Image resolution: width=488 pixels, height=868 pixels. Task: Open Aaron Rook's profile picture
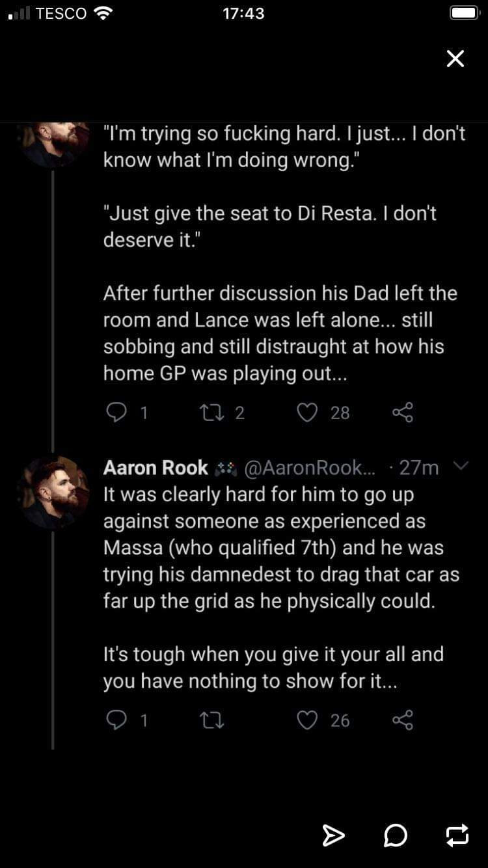(x=52, y=491)
